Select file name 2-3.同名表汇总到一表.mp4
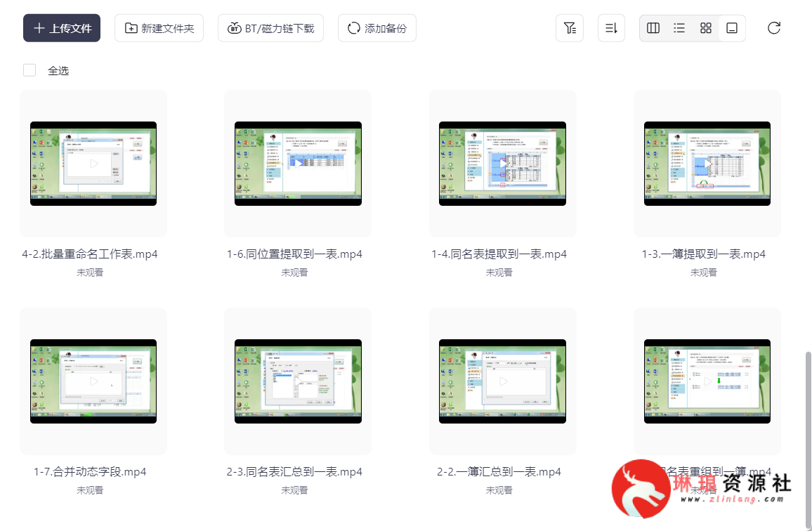This screenshot has height=531, width=812. coord(294,471)
